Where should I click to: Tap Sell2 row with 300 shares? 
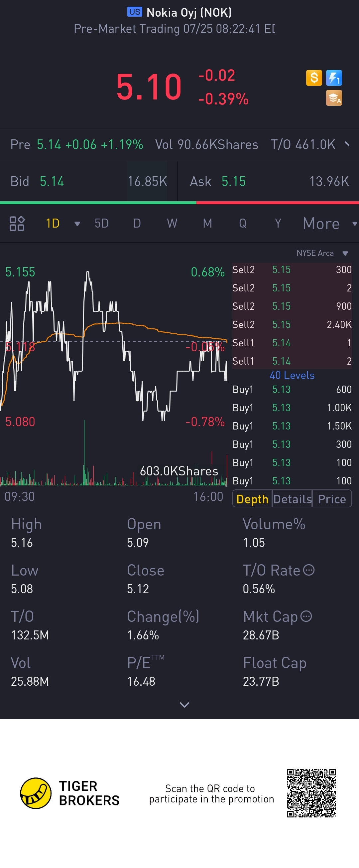(292, 269)
